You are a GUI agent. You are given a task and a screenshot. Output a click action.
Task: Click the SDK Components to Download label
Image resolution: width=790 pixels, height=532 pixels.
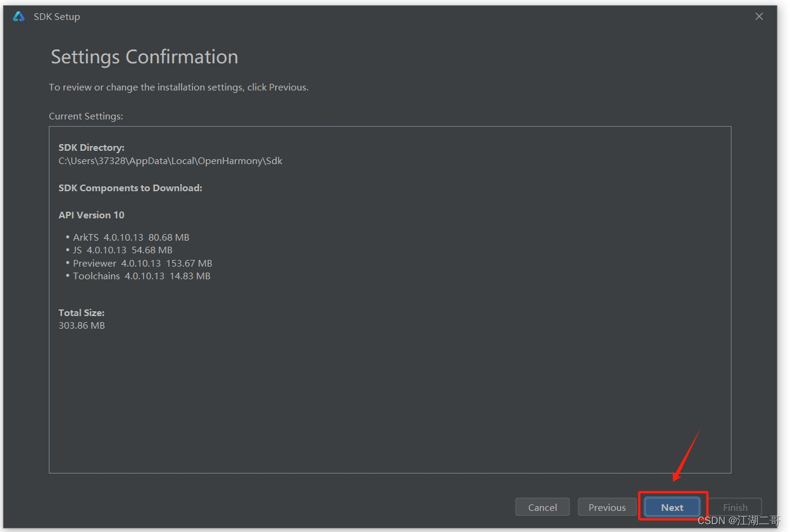[130, 188]
